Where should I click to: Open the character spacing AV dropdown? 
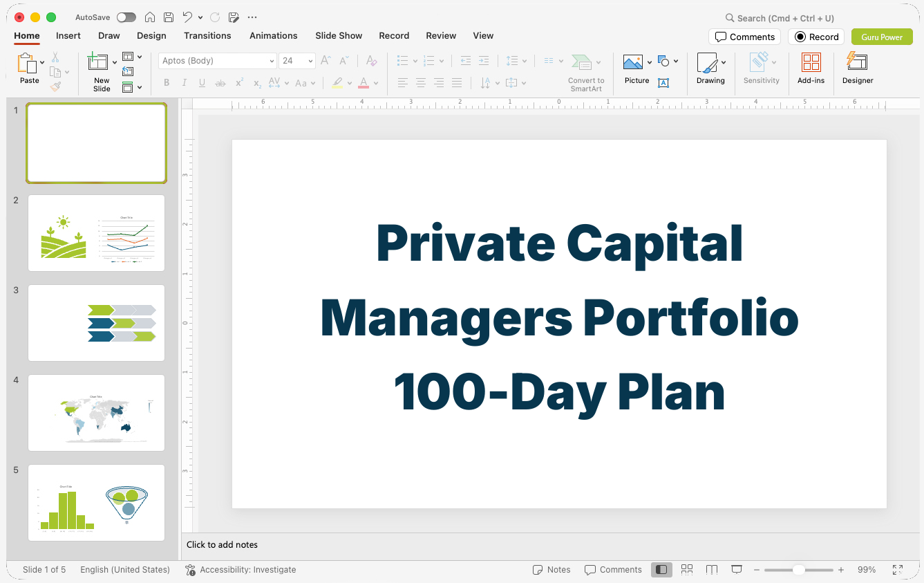(x=279, y=83)
